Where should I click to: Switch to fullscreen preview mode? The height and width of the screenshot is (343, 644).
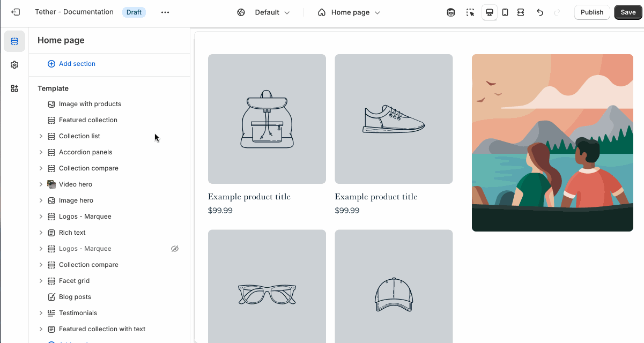point(521,12)
